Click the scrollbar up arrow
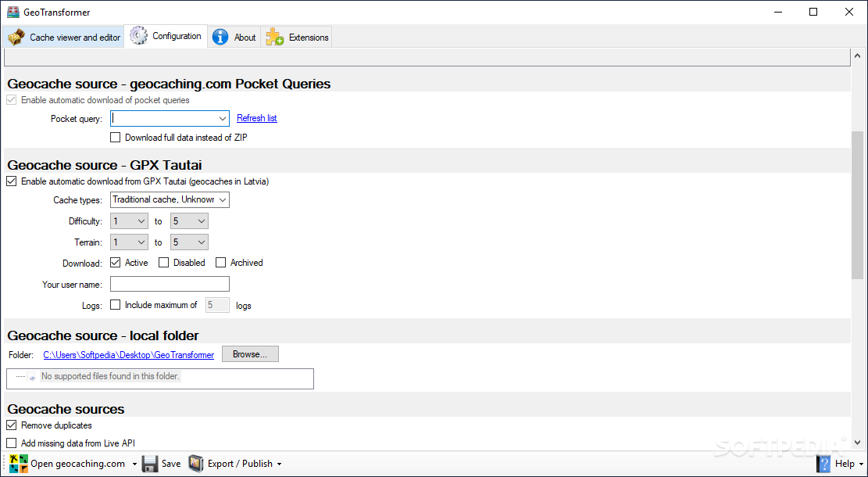Viewport: 868px width, 477px height. tap(857, 56)
